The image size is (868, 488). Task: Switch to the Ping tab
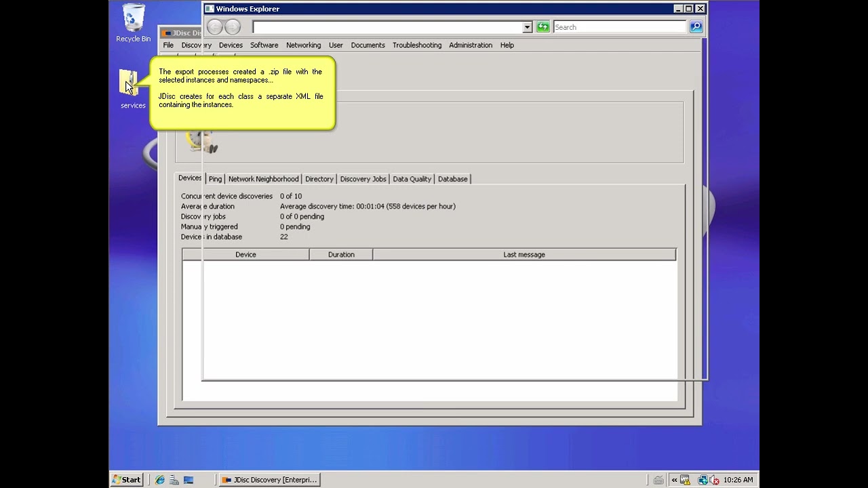pos(215,179)
